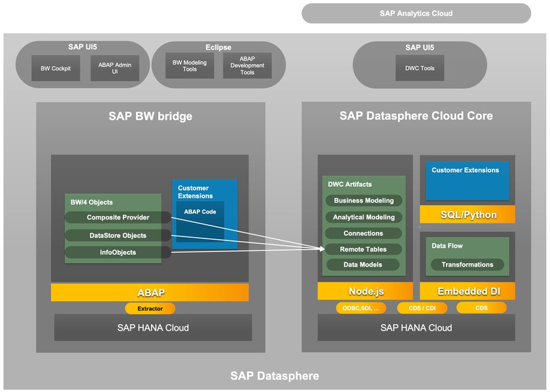This screenshot has width=550, height=392.
Task: Click the DWC Artifacts label
Action: 350,184
